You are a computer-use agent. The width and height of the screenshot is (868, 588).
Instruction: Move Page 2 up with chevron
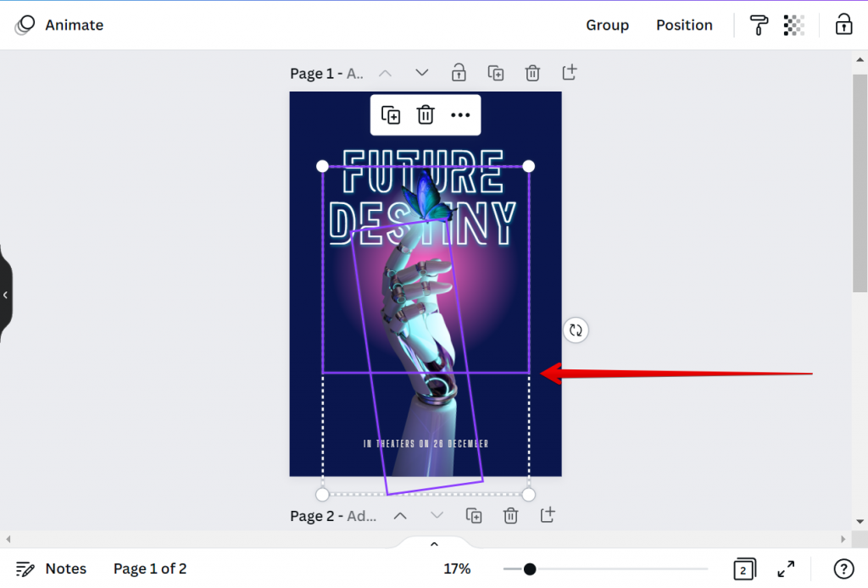click(x=400, y=515)
